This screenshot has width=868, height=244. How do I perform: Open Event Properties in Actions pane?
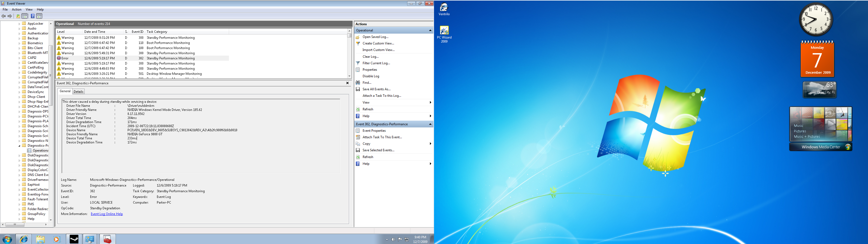374,131
